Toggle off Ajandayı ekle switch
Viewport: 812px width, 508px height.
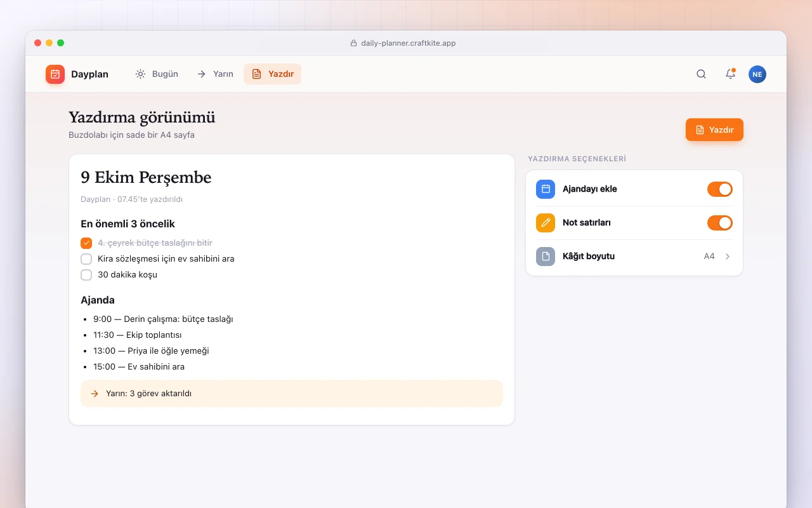point(720,189)
